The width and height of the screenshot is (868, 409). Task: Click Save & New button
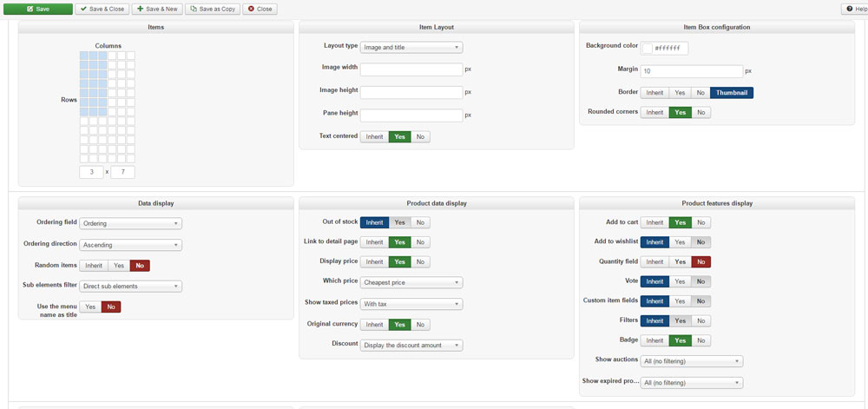pos(157,9)
